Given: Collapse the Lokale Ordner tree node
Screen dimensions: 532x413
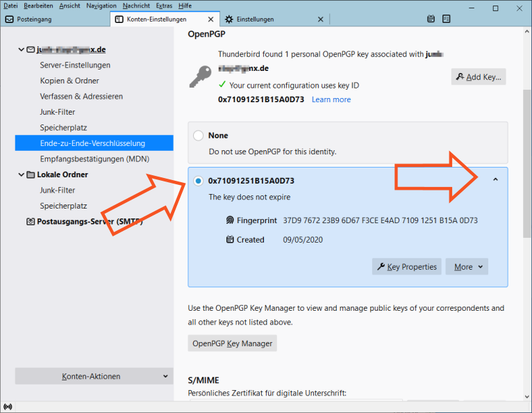Looking at the screenshot, I should tap(21, 175).
